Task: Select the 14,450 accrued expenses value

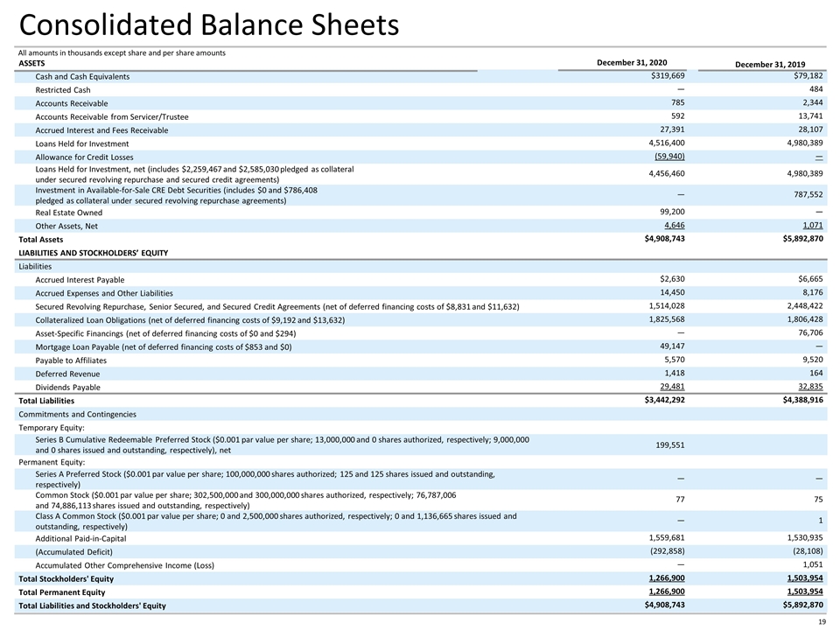Action: point(672,292)
